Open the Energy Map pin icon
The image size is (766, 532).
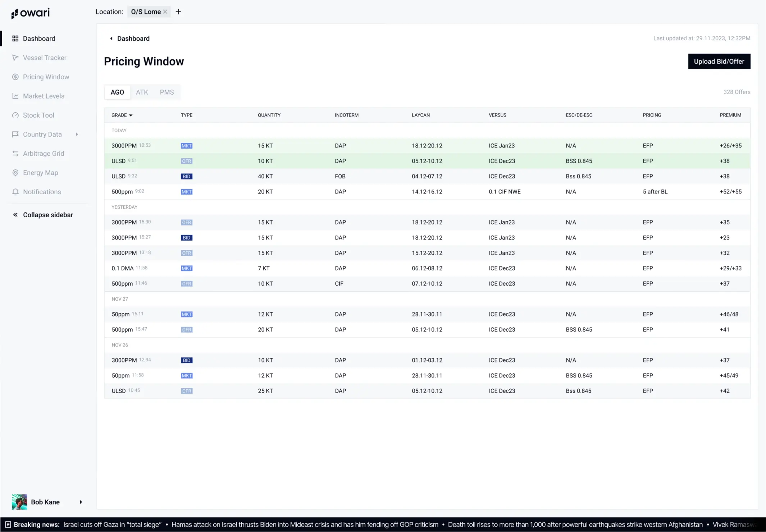pyautogui.click(x=15, y=173)
